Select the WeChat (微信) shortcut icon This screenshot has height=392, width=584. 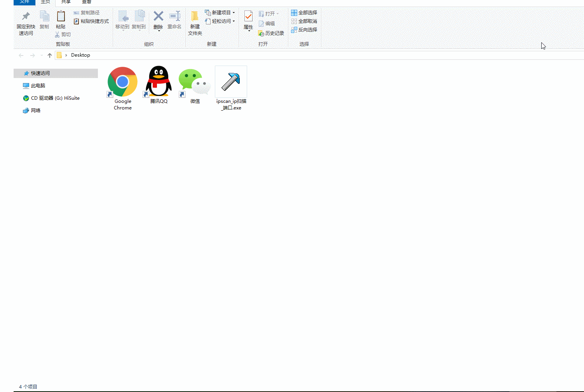[194, 82]
